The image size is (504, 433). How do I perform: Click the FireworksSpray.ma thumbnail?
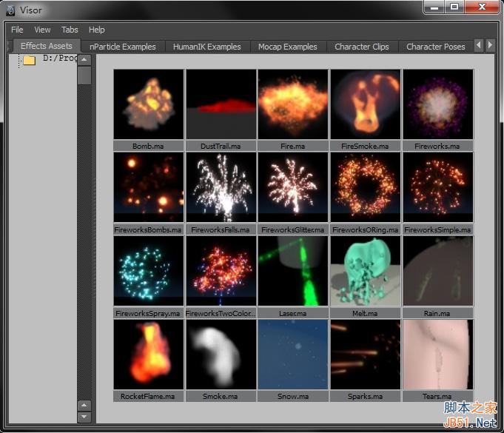[x=149, y=271]
